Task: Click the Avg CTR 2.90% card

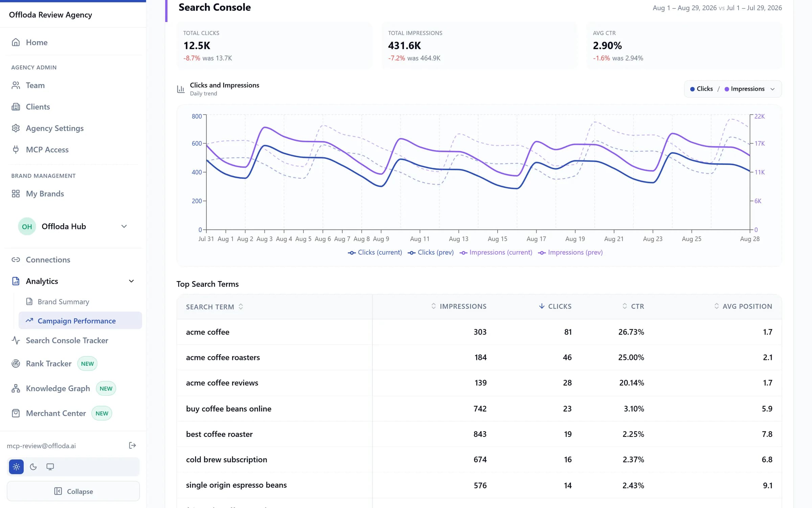Action: [x=684, y=45]
